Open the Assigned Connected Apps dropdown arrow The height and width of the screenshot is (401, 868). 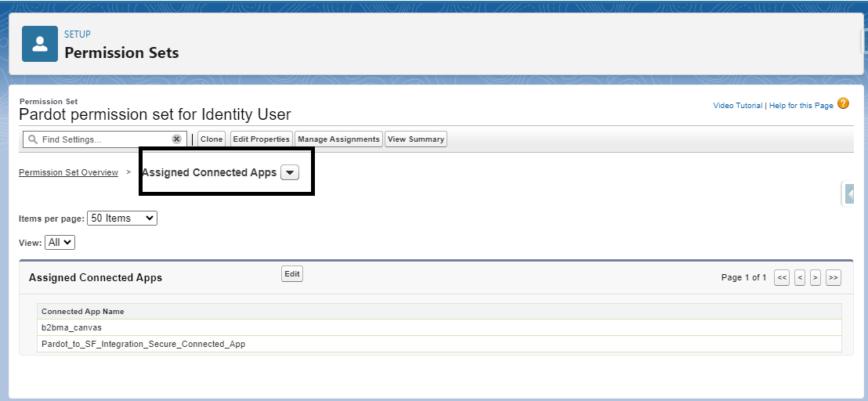[290, 172]
